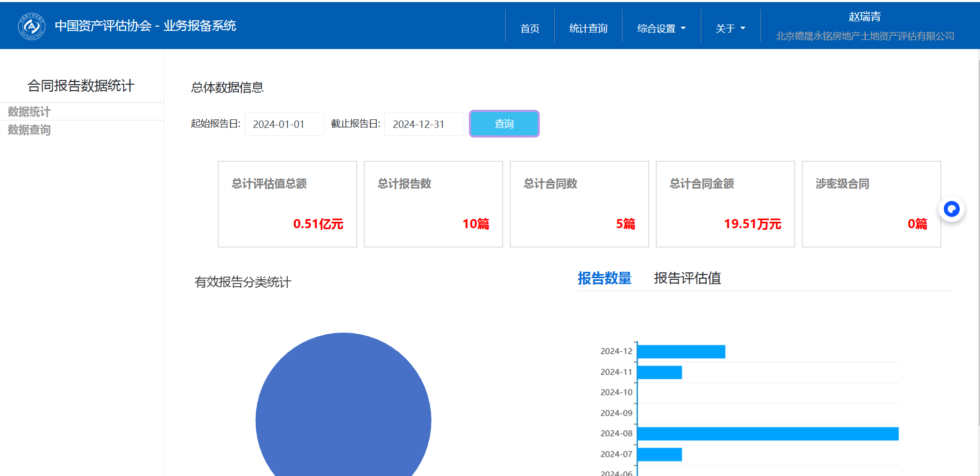Click the 总计报告数 summary card
This screenshot has width=980, height=476.
pos(433,204)
